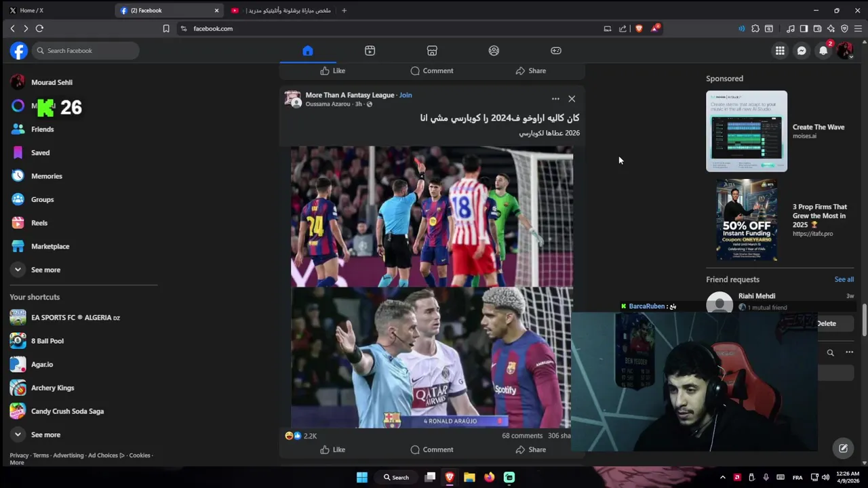The image size is (868, 488).
Task: Open the Brave Rewards triangle icon
Action: click(655, 28)
